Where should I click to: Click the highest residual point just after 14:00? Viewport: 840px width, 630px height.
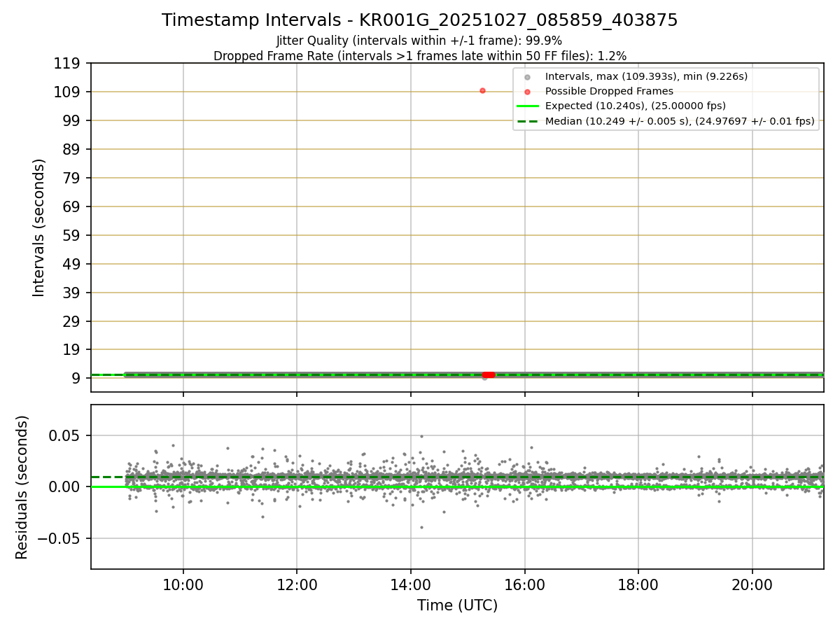(421, 436)
